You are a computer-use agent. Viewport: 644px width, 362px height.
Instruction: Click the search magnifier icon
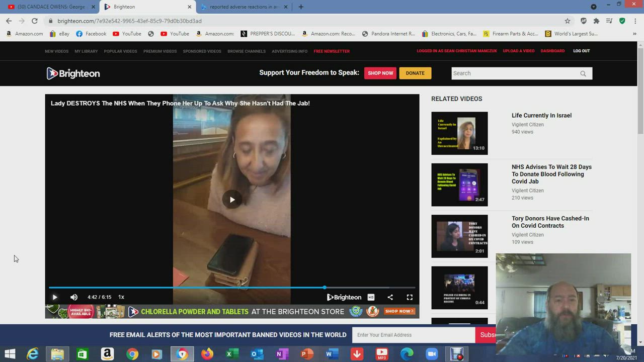click(x=583, y=73)
